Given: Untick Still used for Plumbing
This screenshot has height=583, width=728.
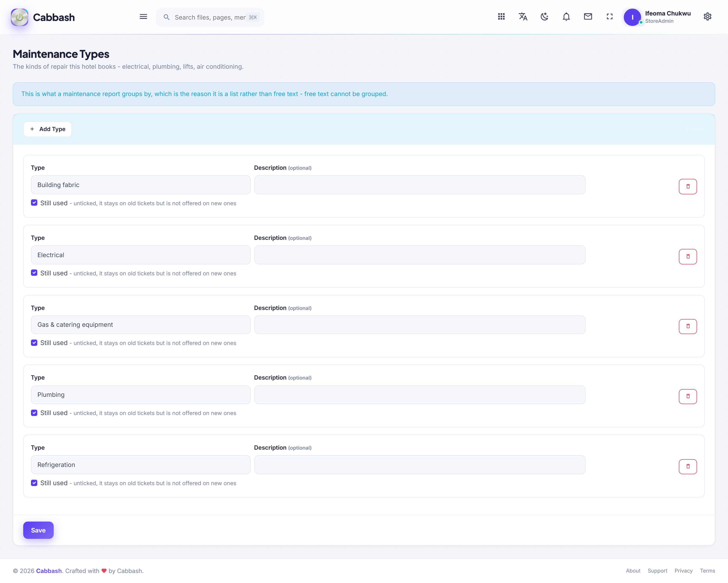Looking at the screenshot, I should click(x=34, y=413).
